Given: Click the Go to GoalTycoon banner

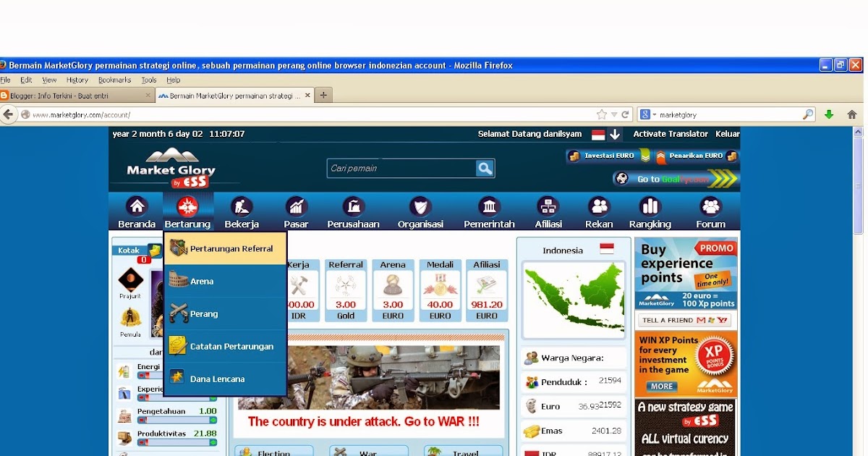Looking at the screenshot, I should [x=676, y=179].
